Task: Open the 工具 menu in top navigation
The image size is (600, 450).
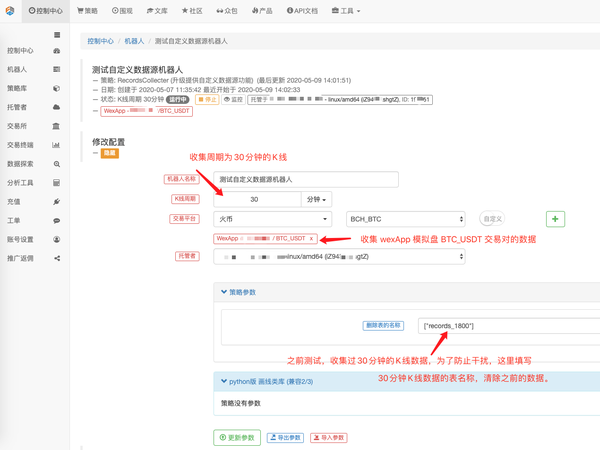Action: click(346, 11)
